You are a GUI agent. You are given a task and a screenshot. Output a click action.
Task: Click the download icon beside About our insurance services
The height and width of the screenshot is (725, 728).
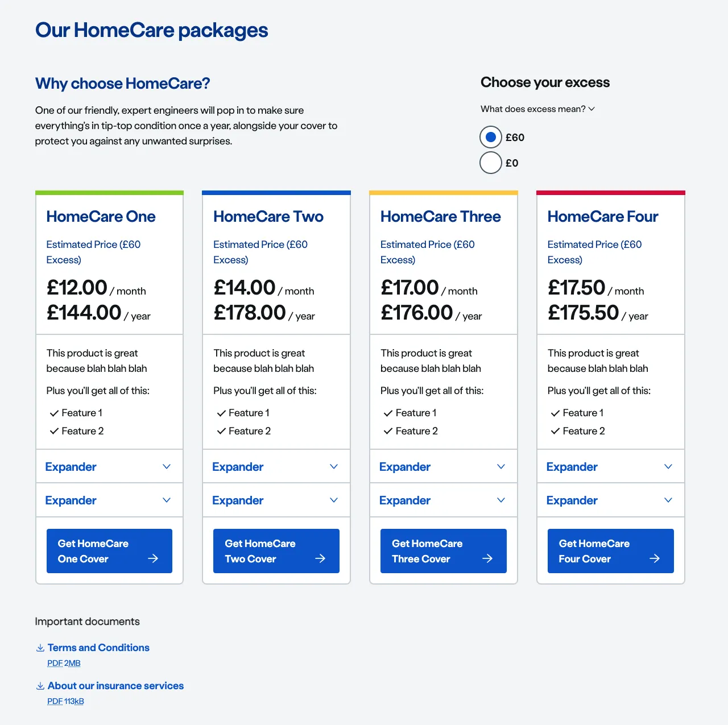pos(40,686)
